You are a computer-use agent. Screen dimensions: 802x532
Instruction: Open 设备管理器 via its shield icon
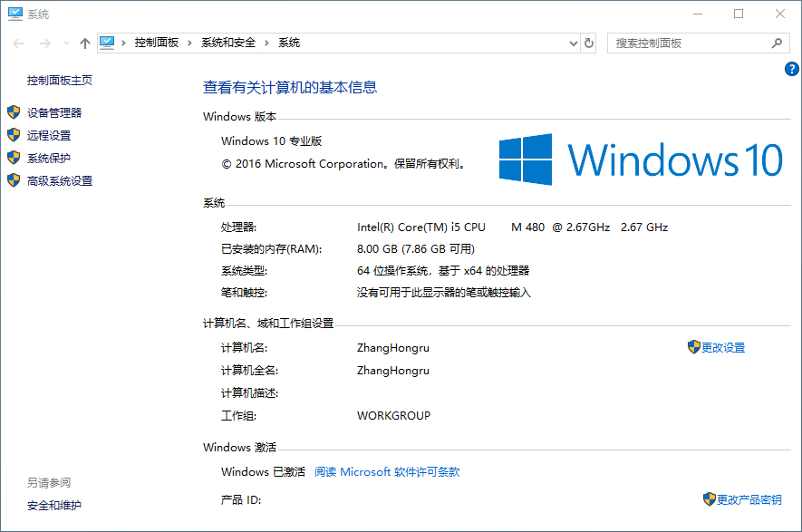tap(13, 112)
